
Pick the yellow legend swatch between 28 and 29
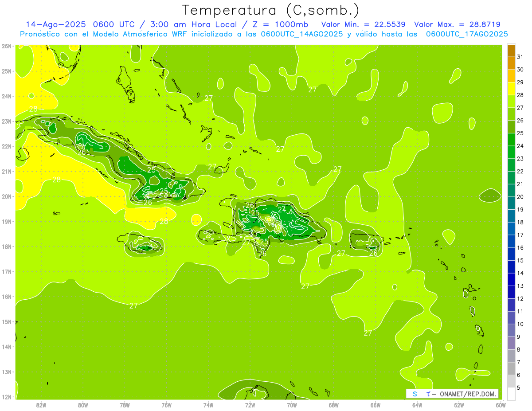pyautogui.click(x=511, y=89)
